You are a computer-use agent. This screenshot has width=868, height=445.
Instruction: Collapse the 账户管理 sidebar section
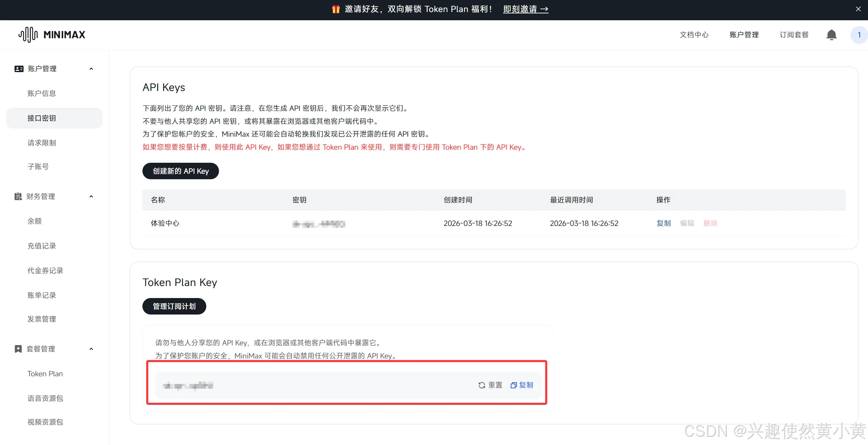91,69
